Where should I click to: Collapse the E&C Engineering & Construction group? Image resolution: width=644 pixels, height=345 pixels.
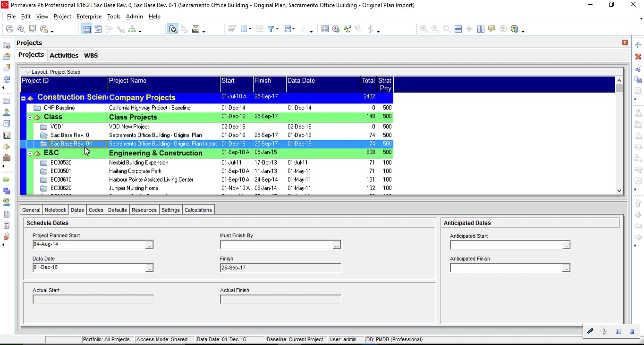pos(30,153)
